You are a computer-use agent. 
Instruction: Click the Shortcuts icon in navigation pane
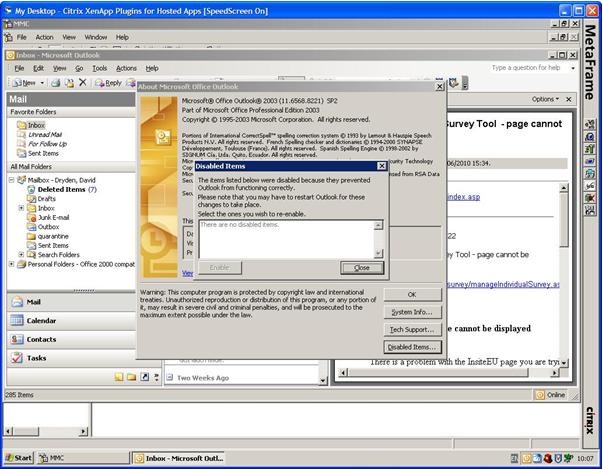(x=145, y=377)
